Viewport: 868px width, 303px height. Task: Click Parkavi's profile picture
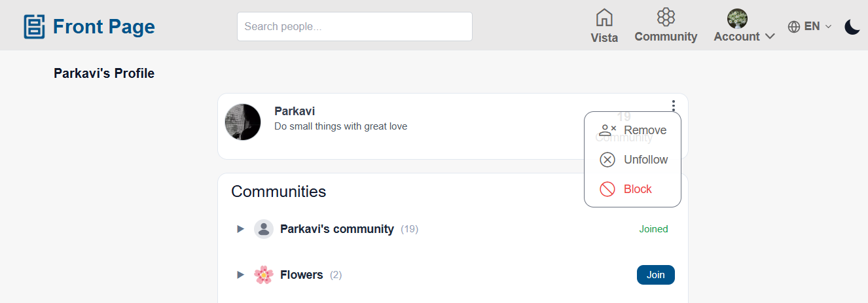243,122
